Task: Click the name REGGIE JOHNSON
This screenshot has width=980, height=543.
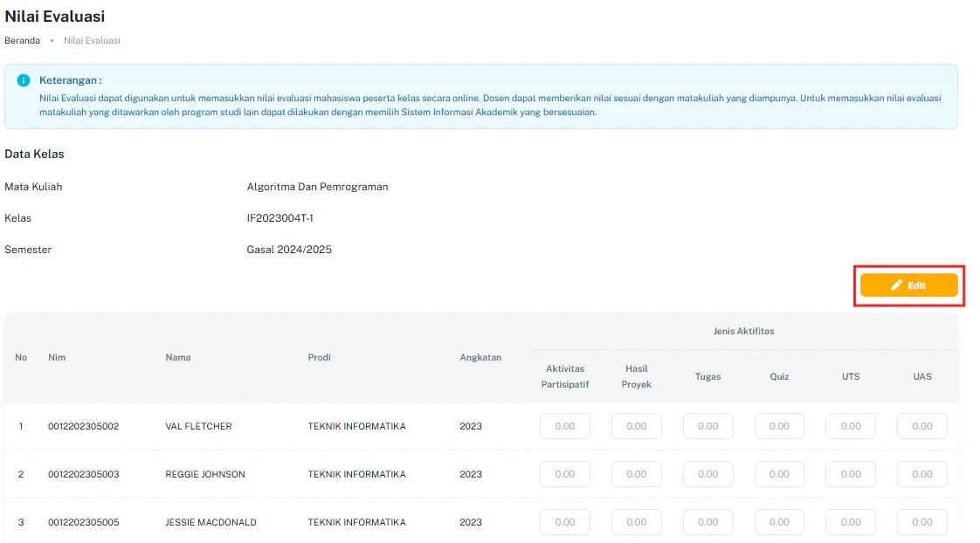Action: (205, 474)
